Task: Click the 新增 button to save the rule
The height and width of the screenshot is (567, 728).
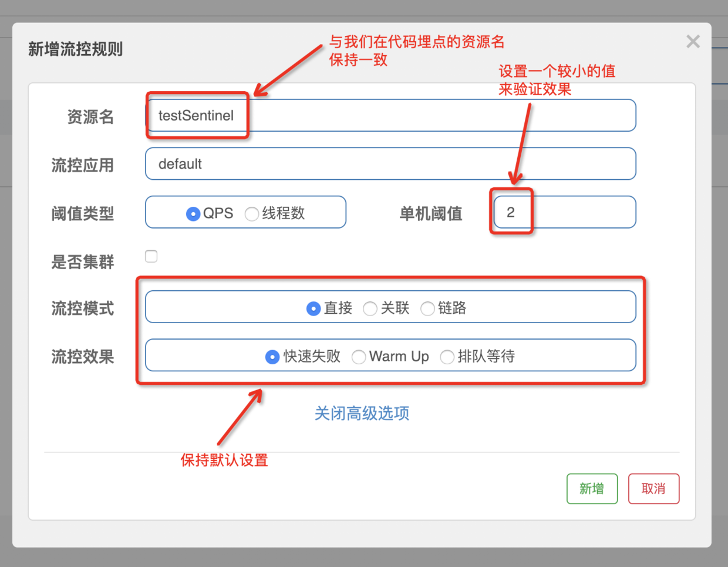Action: pyautogui.click(x=592, y=488)
